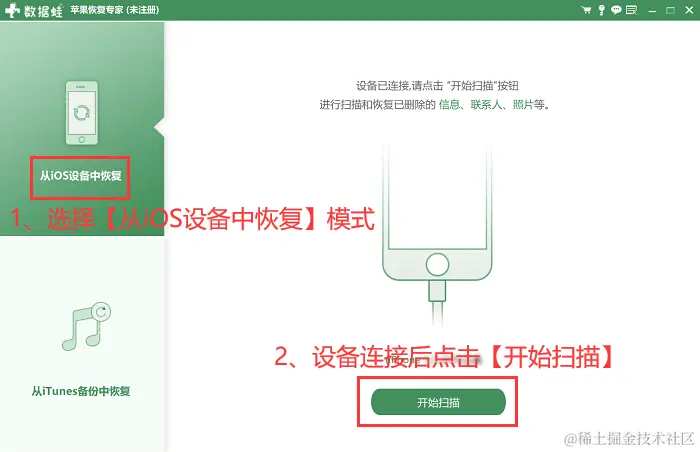Click the phone with refresh arrows icon
Viewport: 700px width, 452px height.
pos(82,113)
